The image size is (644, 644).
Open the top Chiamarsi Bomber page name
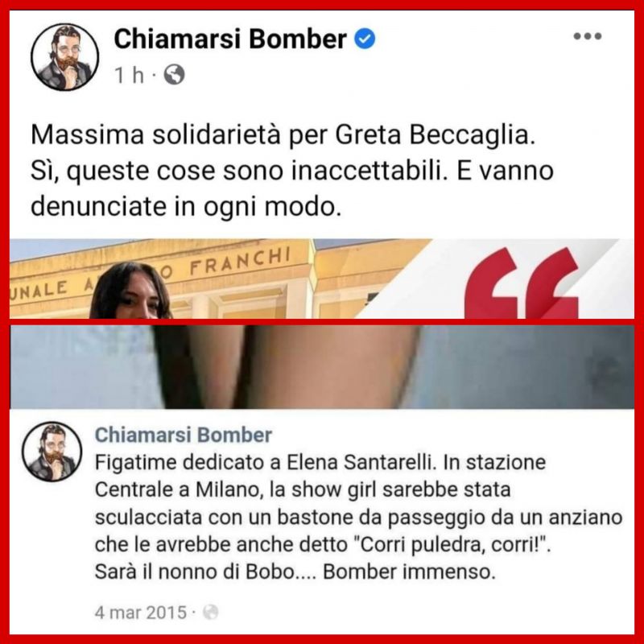[x=230, y=39]
